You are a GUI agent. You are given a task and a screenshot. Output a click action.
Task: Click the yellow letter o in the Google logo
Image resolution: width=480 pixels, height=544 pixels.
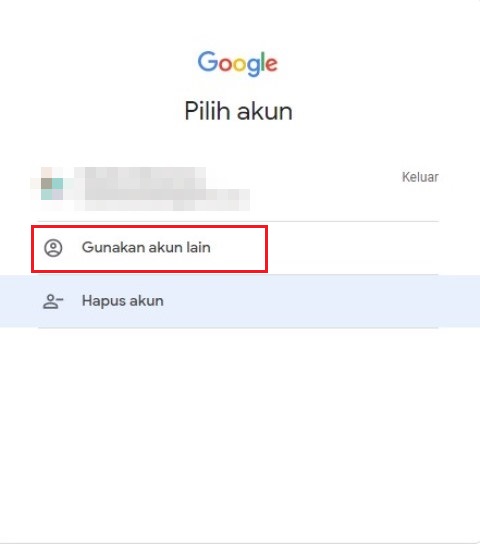[x=239, y=65]
